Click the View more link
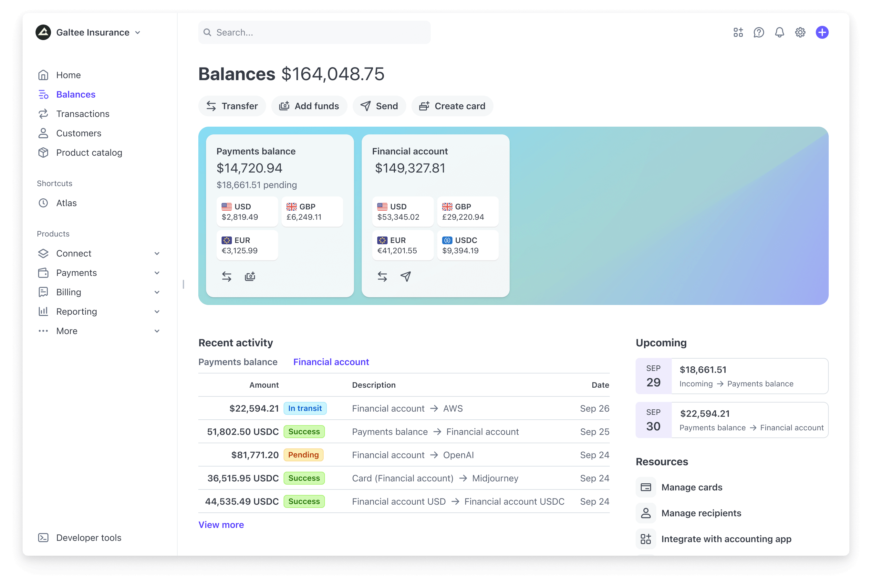Image resolution: width=872 pixels, height=588 pixels. coord(221,525)
